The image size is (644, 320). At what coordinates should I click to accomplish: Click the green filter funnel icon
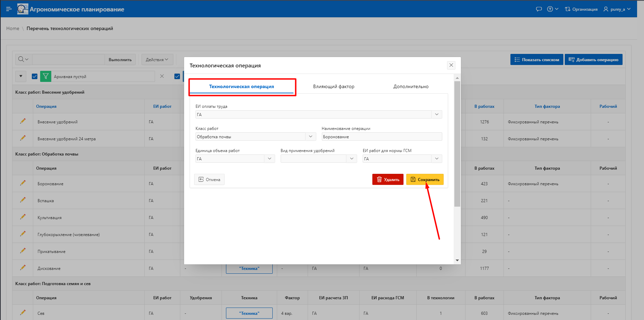(46, 76)
